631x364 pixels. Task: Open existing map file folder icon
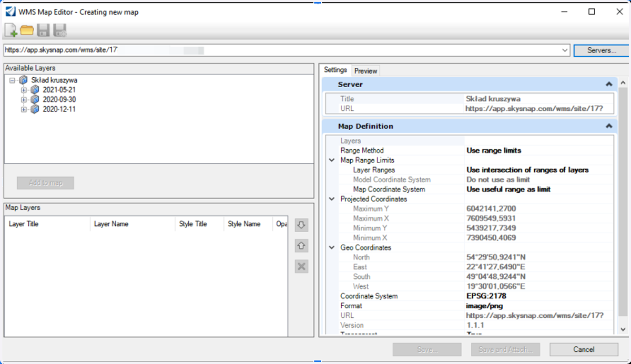click(x=27, y=30)
